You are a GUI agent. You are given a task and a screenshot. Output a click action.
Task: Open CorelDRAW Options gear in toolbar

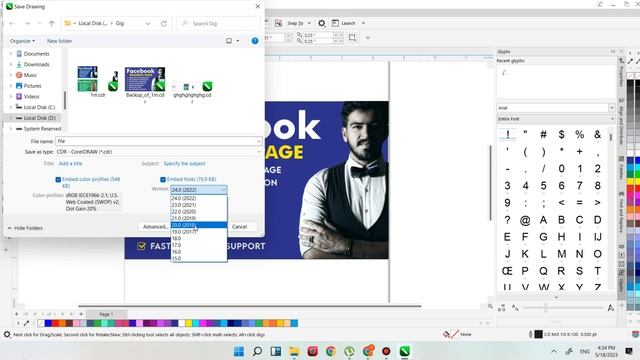pyautogui.click(x=322, y=23)
